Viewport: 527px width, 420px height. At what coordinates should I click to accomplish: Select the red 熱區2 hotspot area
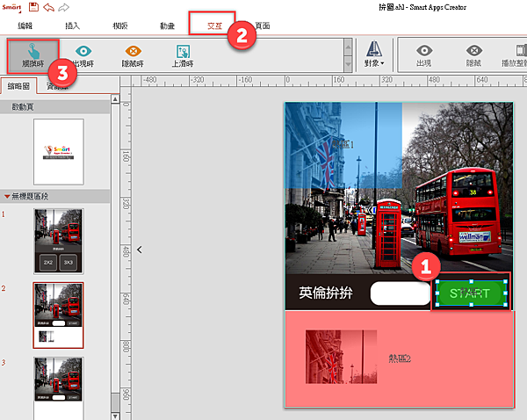point(400,358)
